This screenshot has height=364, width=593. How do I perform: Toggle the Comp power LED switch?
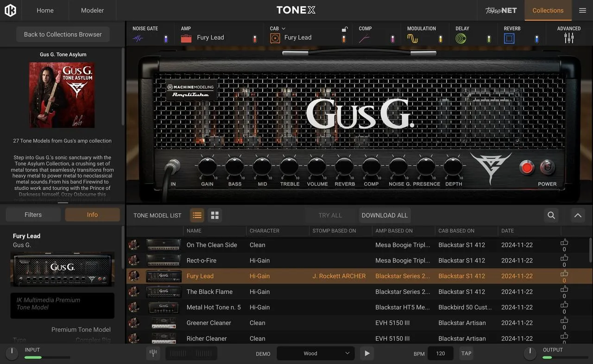pos(392,39)
